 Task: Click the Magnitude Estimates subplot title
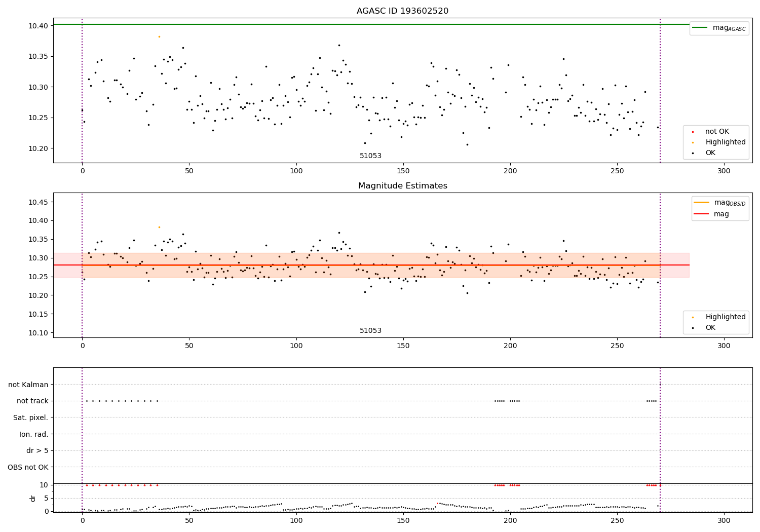(402, 186)
